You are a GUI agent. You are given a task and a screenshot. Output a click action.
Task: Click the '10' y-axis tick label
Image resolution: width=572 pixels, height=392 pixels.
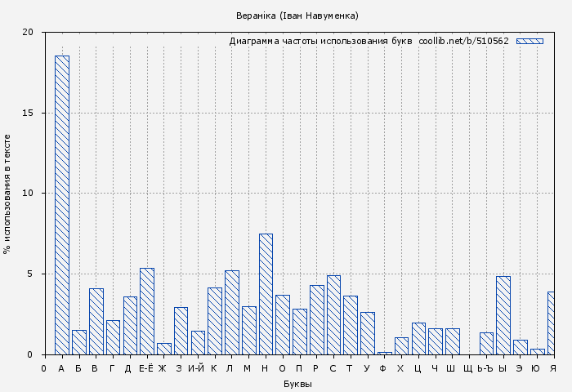pos(29,194)
